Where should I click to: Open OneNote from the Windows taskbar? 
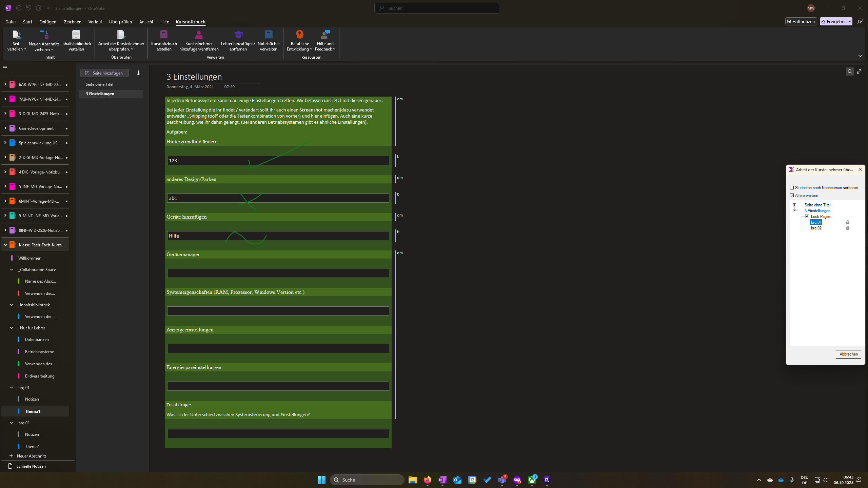click(x=442, y=480)
